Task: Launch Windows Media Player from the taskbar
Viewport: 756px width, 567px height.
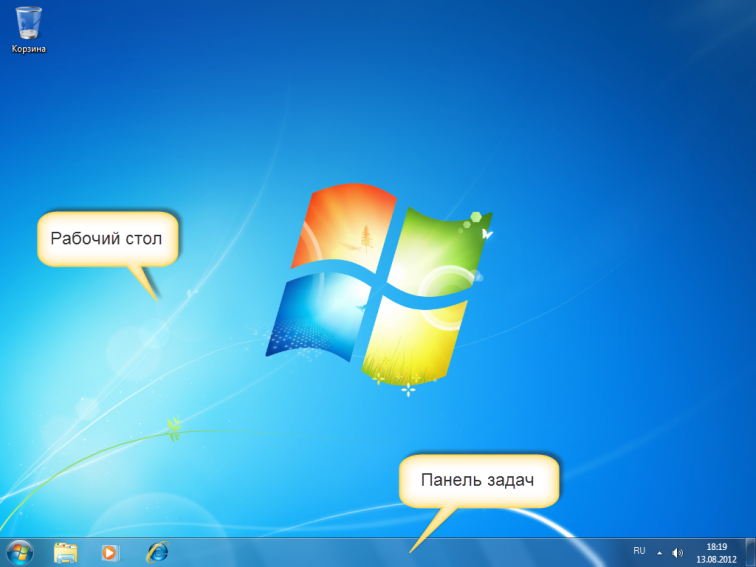Action: 110,553
